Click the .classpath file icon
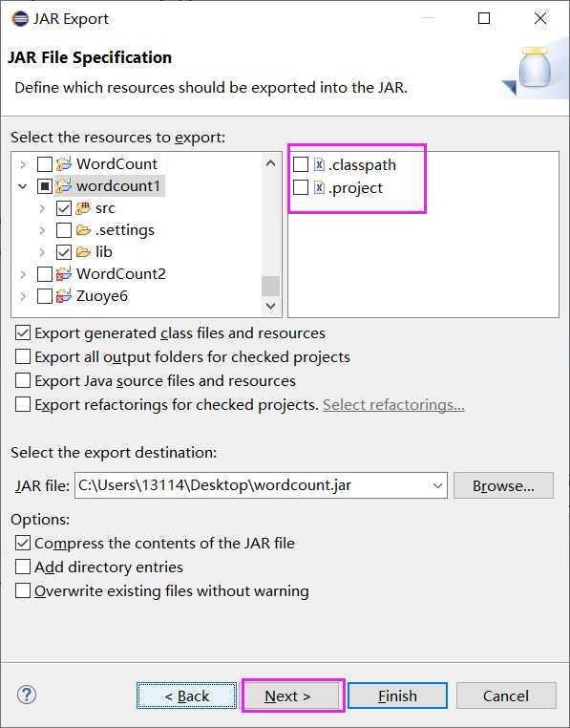570x728 pixels. (319, 164)
